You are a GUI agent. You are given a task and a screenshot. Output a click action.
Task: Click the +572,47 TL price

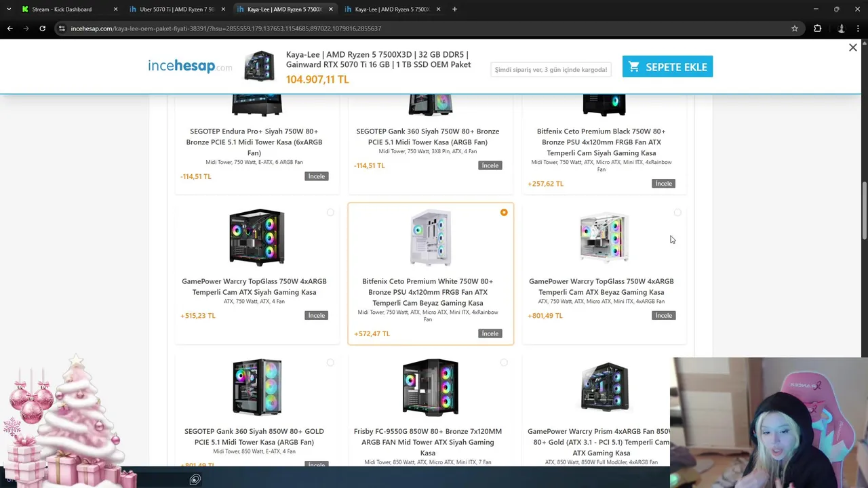(372, 333)
